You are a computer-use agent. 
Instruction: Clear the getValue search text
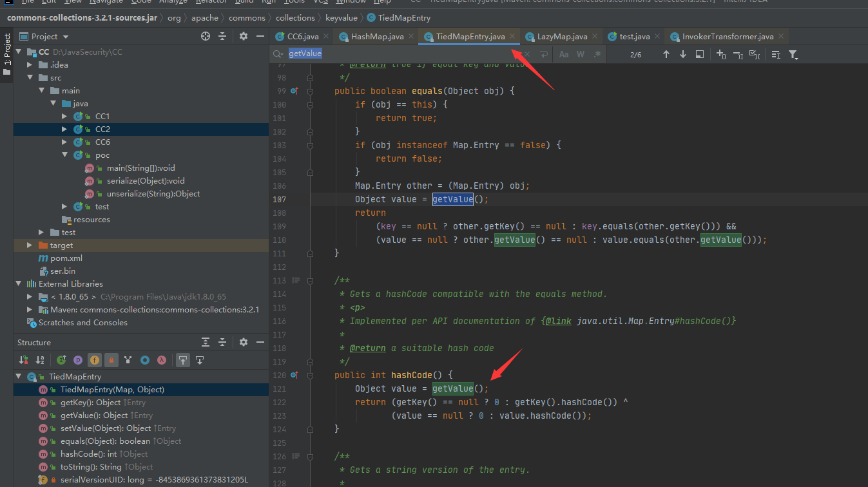pos(526,54)
